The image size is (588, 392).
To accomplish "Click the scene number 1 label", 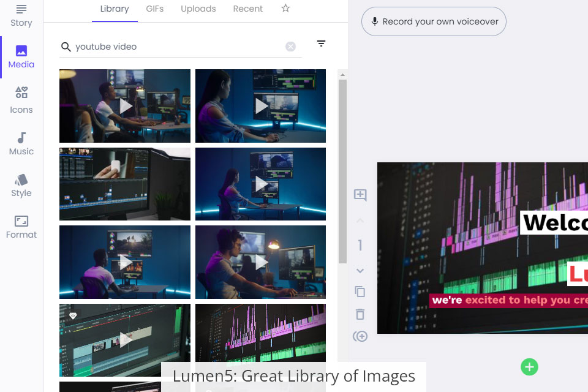I will (x=360, y=246).
